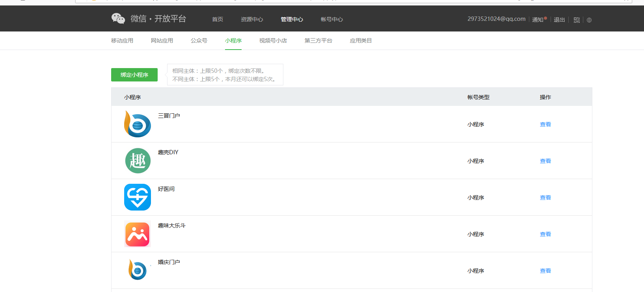Click 小程序 account type in 三晋门户 row

click(476, 124)
